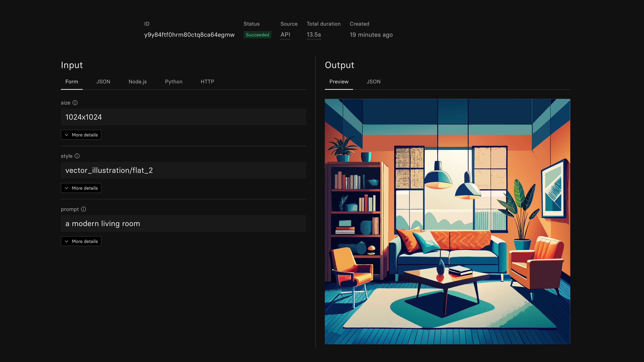Open the HTTP tab
Screen dimensions: 644x362
pyautogui.click(x=207, y=82)
